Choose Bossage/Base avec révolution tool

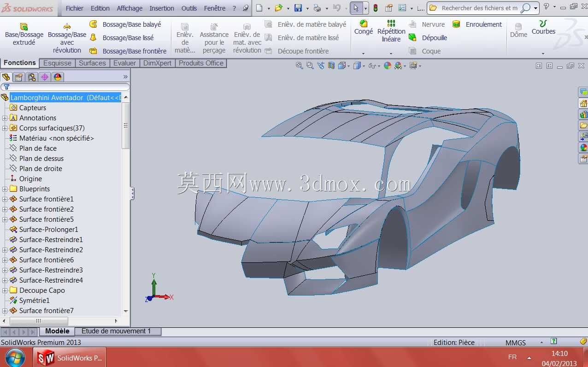[67, 39]
